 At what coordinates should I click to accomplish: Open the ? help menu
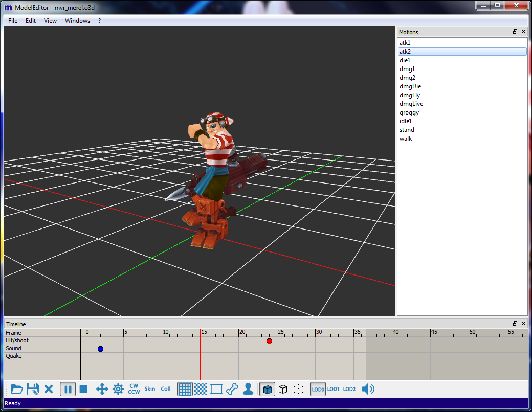pos(99,20)
